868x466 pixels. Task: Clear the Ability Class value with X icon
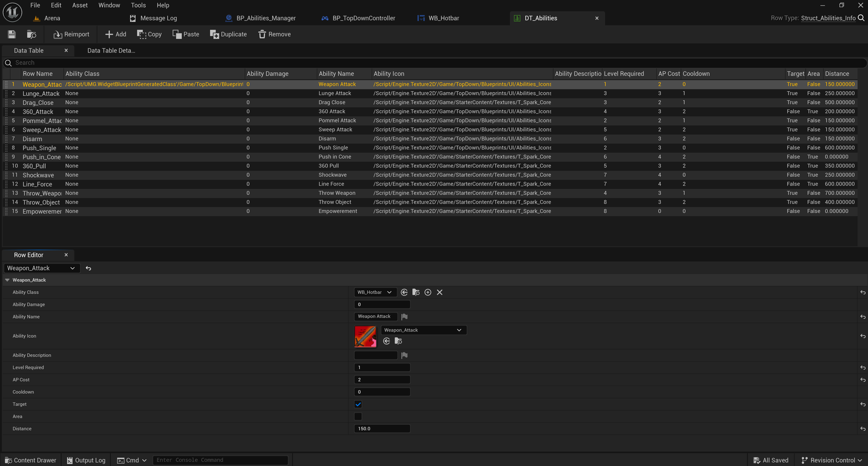[439, 292]
